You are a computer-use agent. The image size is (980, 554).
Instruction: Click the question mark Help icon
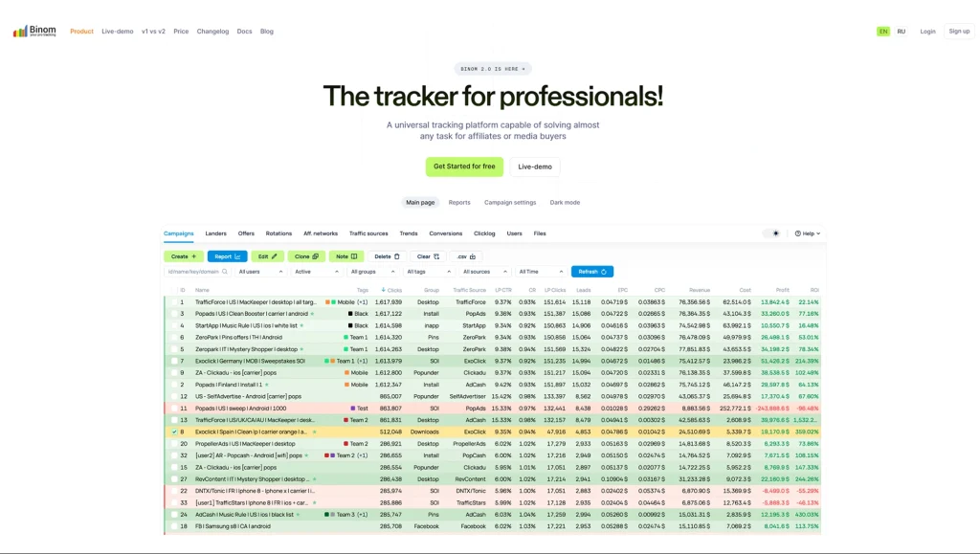coord(798,233)
